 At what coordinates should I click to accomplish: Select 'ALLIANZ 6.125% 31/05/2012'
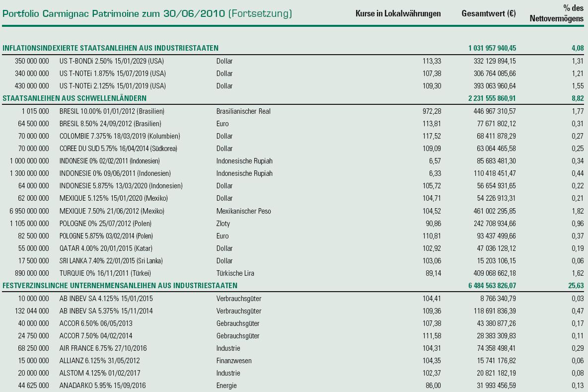click(100, 361)
